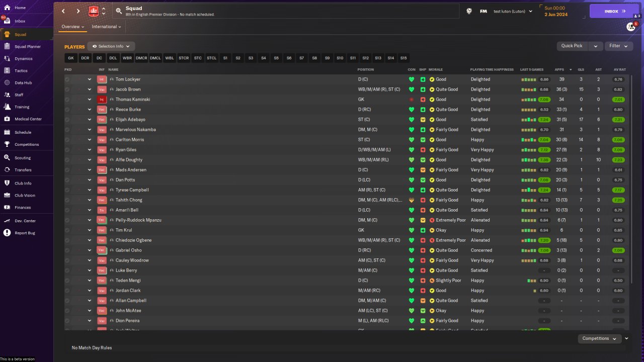
Task: Click the Inj status badge for Thomas Kaminski
Action: (x=102, y=100)
